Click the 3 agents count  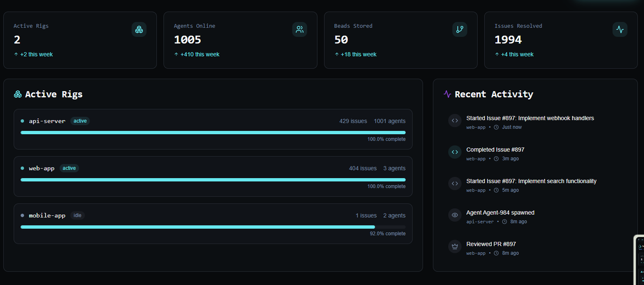(x=394, y=168)
